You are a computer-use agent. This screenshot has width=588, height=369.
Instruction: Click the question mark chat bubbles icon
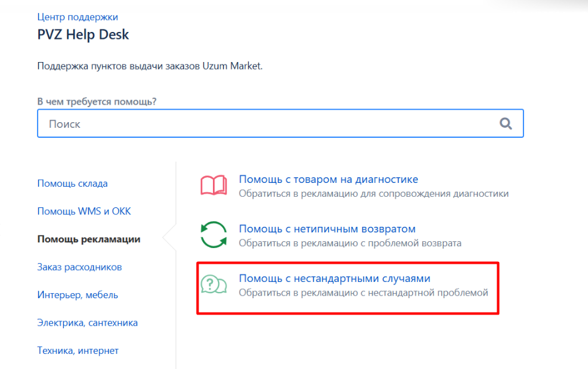(214, 285)
